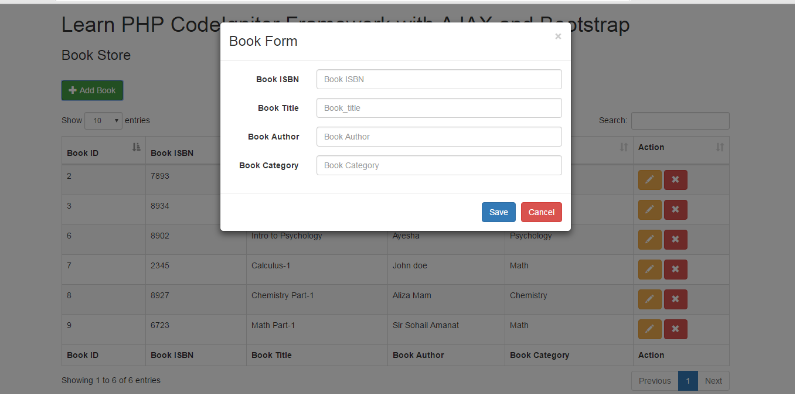
Task: Delete the Calculus-1 book row
Action: (x=675, y=270)
